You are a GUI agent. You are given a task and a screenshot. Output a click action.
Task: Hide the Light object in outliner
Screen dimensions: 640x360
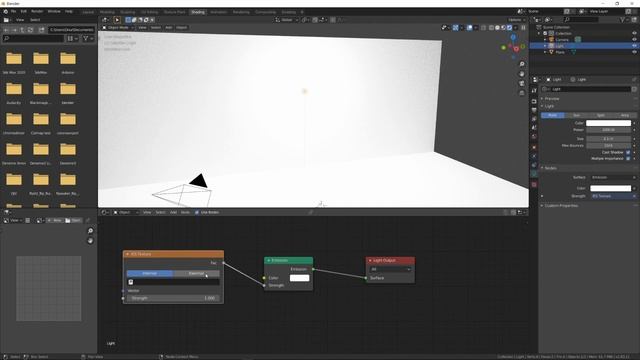[634, 46]
